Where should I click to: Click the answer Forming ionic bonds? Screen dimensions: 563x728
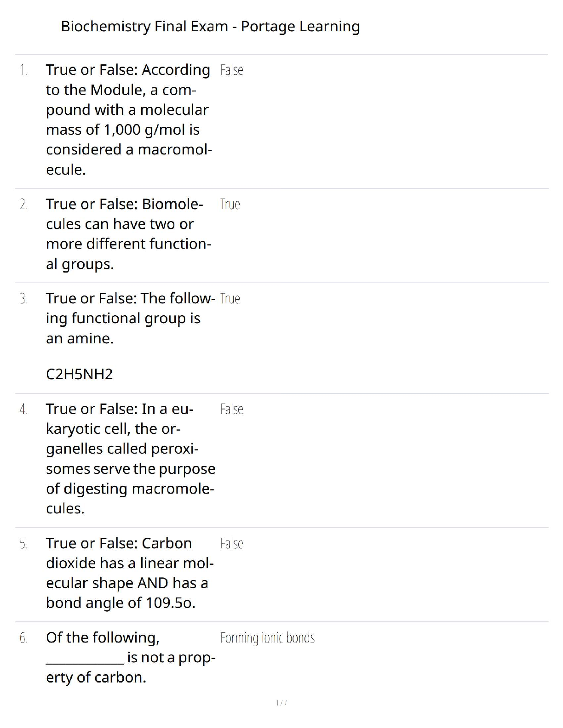[x=267, y=638]
